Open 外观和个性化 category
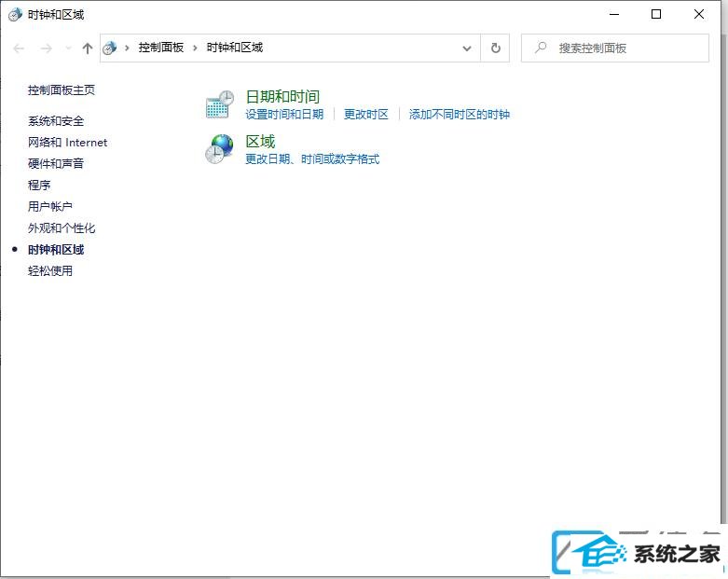This screenshot has width=728, height=579. 62,228
